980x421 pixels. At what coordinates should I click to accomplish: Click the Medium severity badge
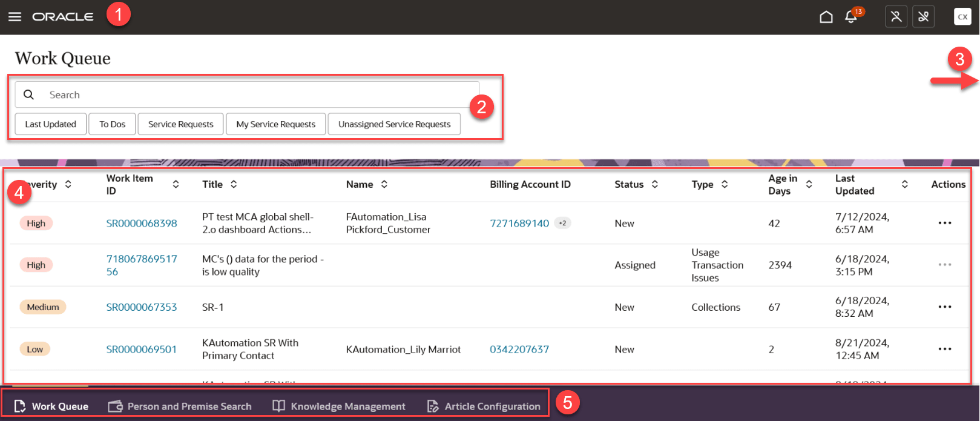(x=43, y=307)
